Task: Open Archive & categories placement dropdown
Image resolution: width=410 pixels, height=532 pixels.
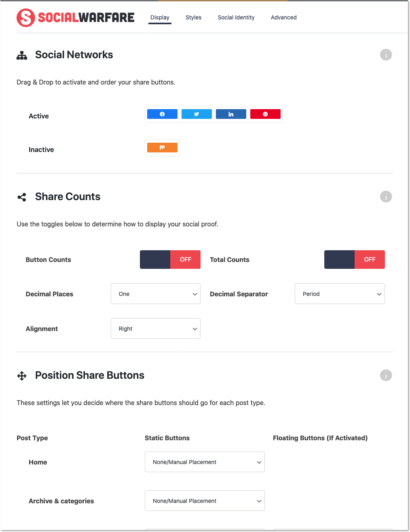Action: click(x=205, y=501)
